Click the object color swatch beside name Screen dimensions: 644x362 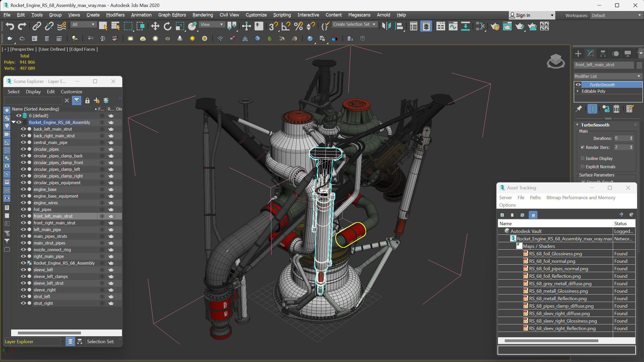click(x=639, y=65)
